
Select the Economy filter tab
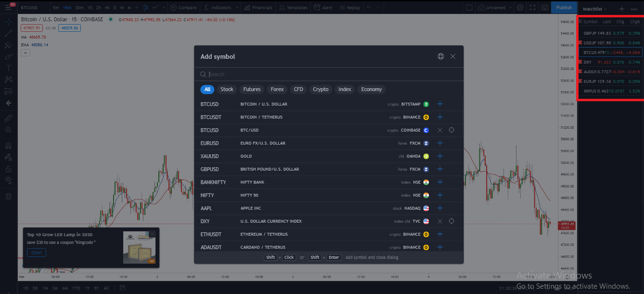[x=372, y=89]
